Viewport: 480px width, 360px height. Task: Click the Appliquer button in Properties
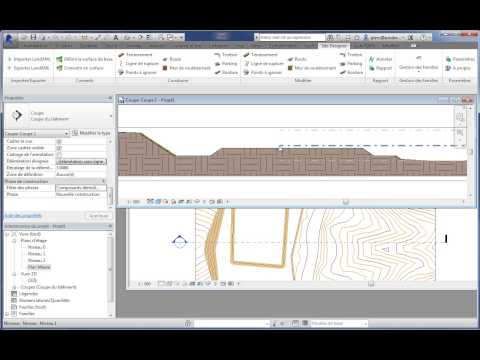click(x=99, y=216)
